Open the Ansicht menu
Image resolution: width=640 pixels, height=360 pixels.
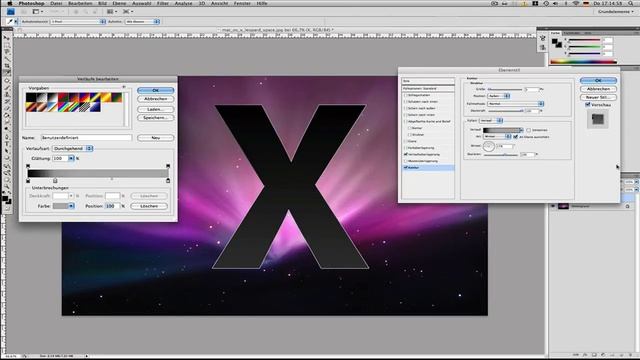point(219,3)
